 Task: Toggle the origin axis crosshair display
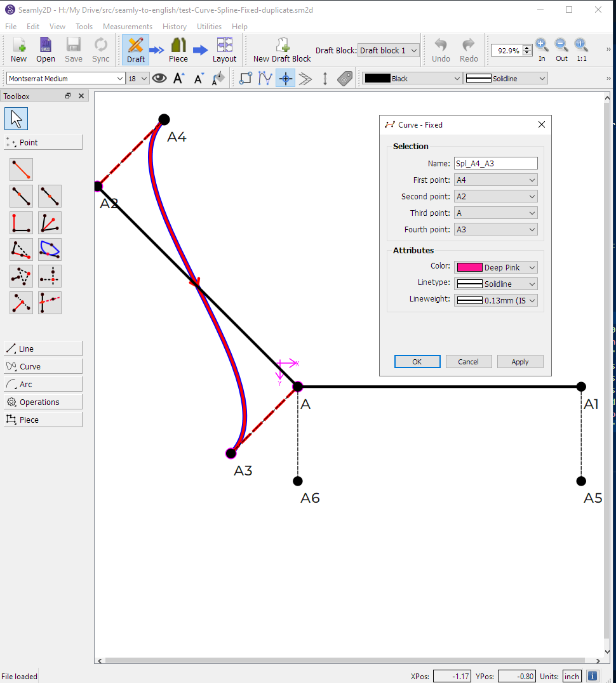[285, 79]
